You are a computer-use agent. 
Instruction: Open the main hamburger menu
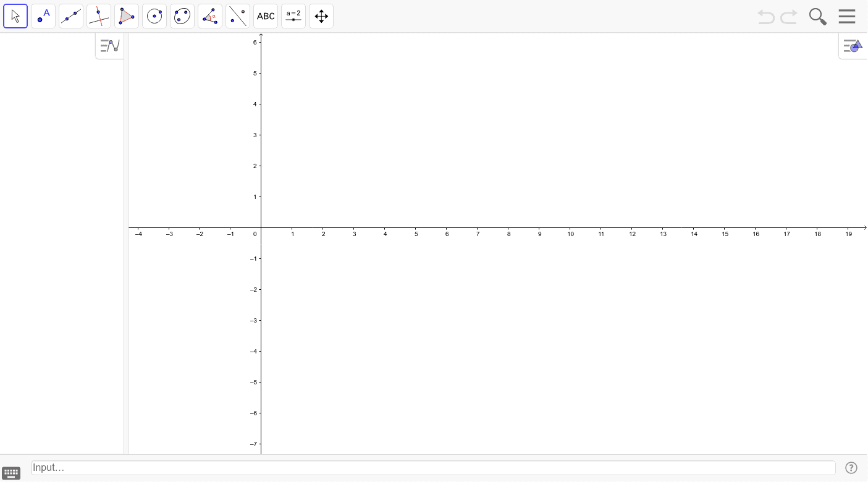(x=847, y=16)
